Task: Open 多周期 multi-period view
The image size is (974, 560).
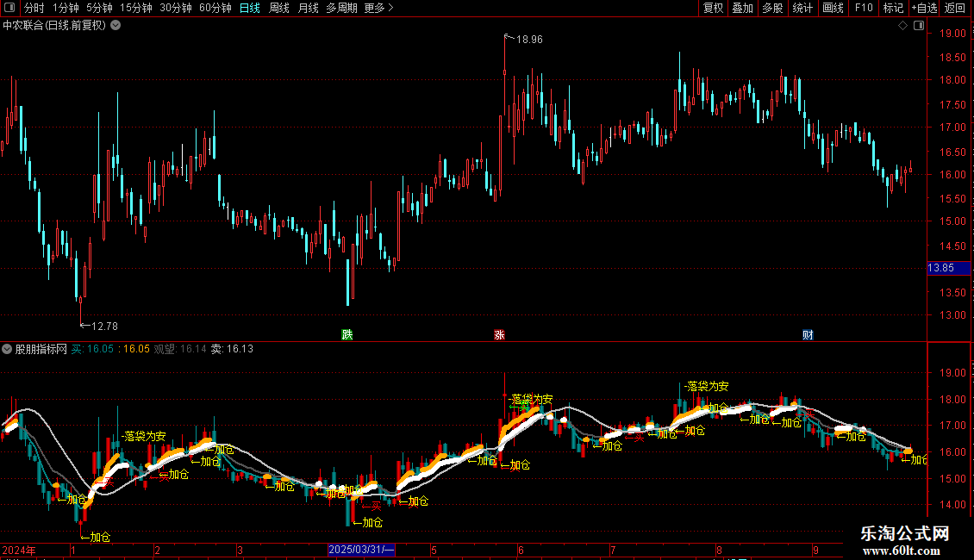Action: pos(341,8)
